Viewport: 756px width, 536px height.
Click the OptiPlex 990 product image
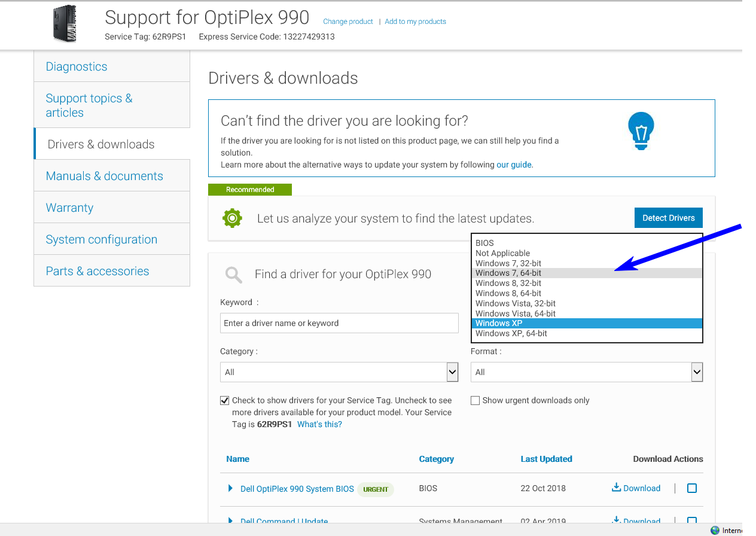tap(65, 24)
